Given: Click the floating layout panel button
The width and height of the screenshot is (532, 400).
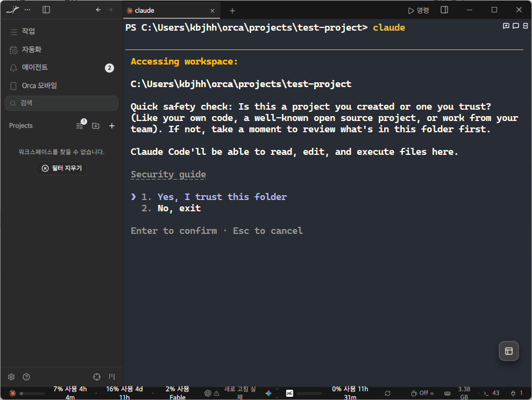Looking at the screenshot, I should point(508,351).
